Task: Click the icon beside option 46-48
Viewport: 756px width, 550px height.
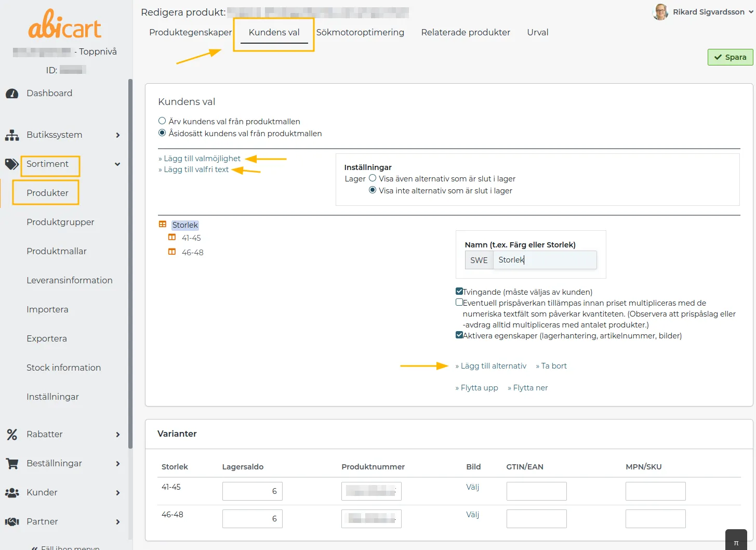Action: click(x=172, y=252)
